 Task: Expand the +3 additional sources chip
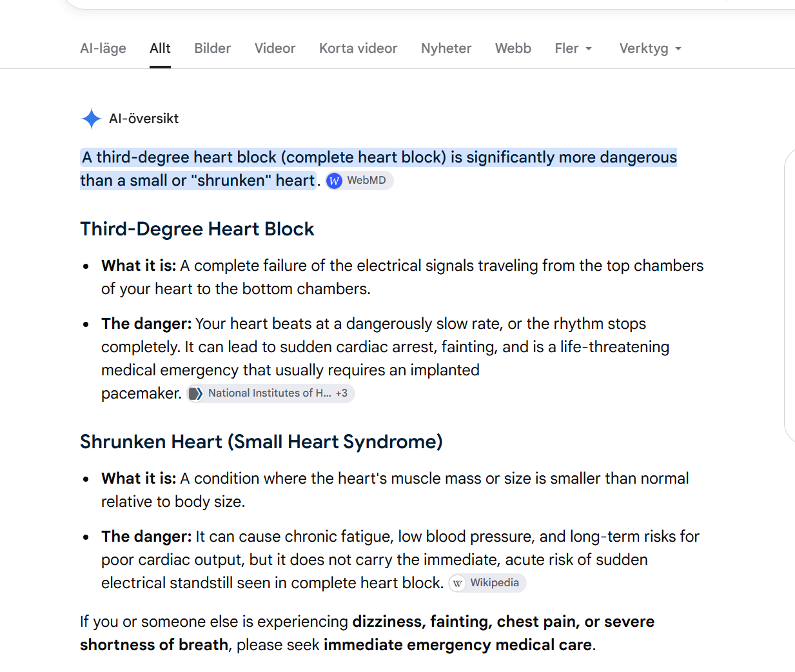click(342, 393)
